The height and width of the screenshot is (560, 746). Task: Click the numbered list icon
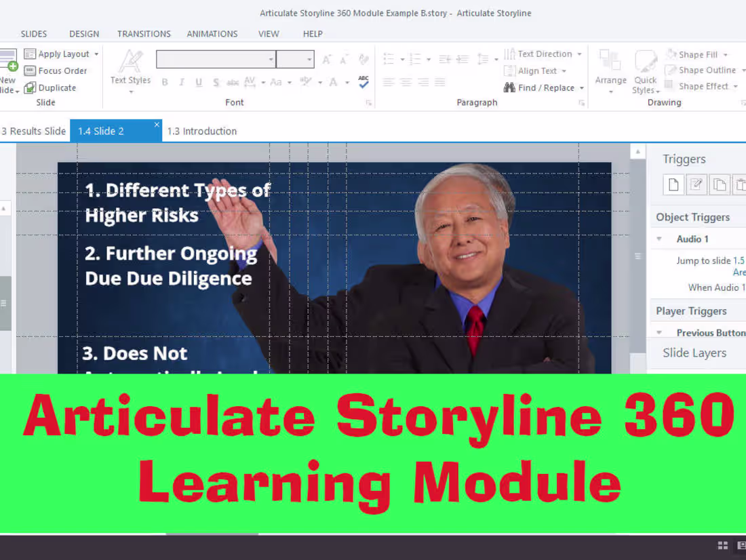point(415,59)
